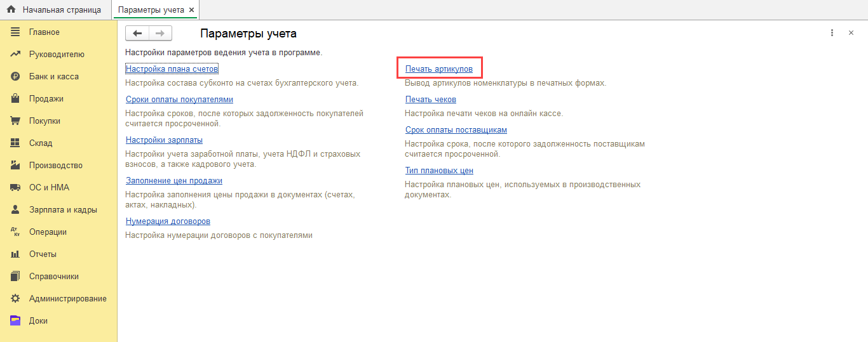Screen dimensions: 868x342
Task: Open the Сроки оплаты покупателями link
Action: (179, 100)
